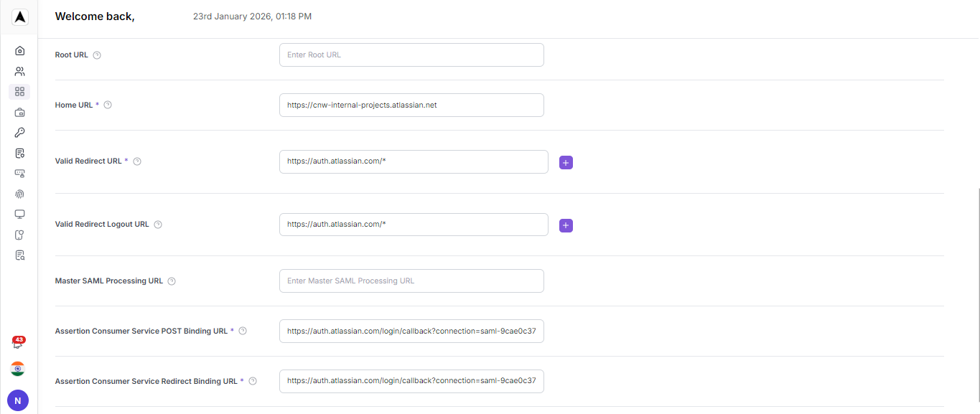Open the document search icon at sidebar bottom
The height and width of the screenshot is (414, 980).
click(19, 255)
